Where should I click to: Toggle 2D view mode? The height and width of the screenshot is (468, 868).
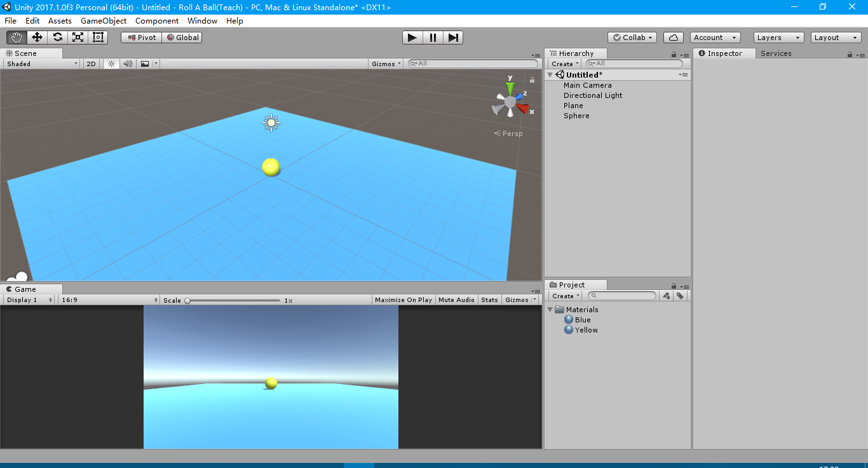click(x=92, y=64)
